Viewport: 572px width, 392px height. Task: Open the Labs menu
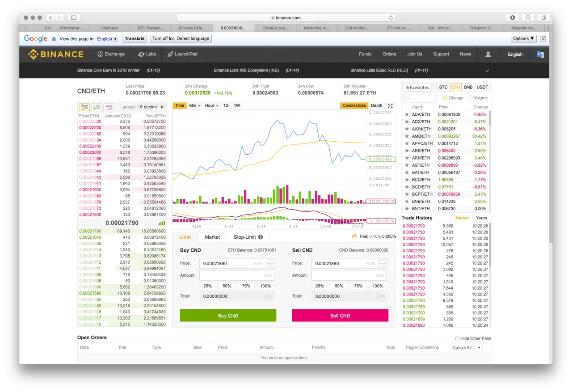pos(147,54)
